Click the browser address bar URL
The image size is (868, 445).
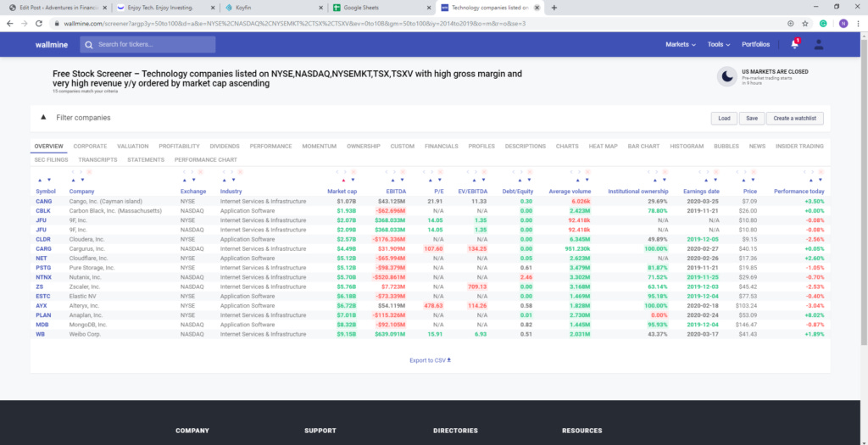(x=295, y=24)
